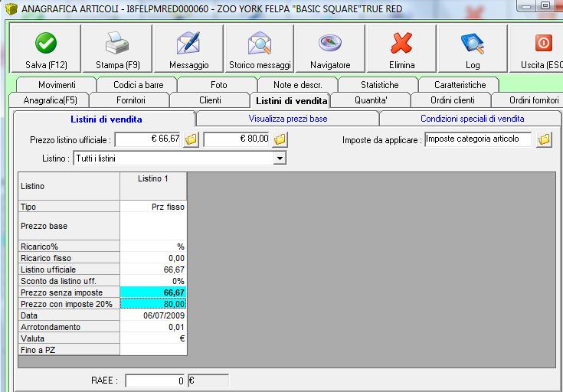Screen dimensions: 563x392
Task: Open the Ordini clienti tab
Action: pyautogui.click(x=453, y=100)
